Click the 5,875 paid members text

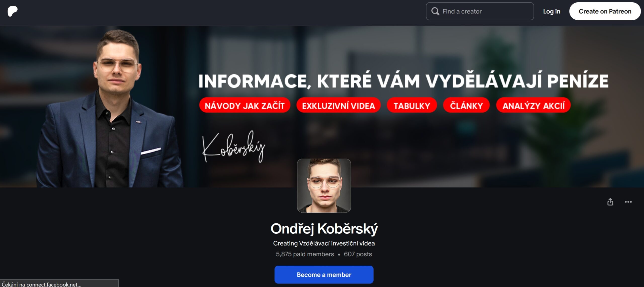coord(305,254)
